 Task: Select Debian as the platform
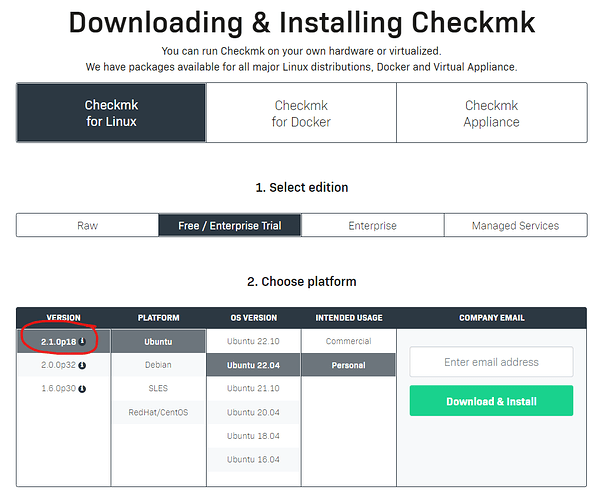pyautogui.click(x=158, y=365)
